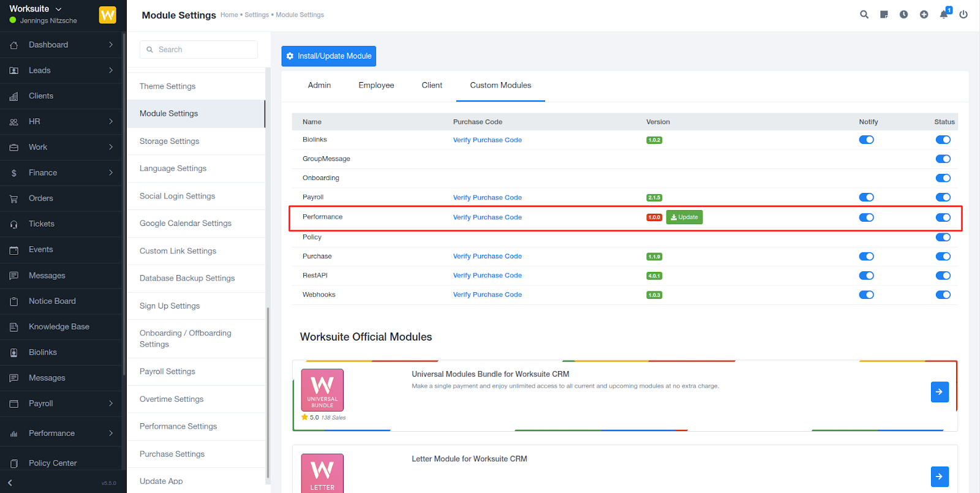980x493 pixels.
Task: Click the Finance dollar icon in sidebar
Action: point(13,173)
